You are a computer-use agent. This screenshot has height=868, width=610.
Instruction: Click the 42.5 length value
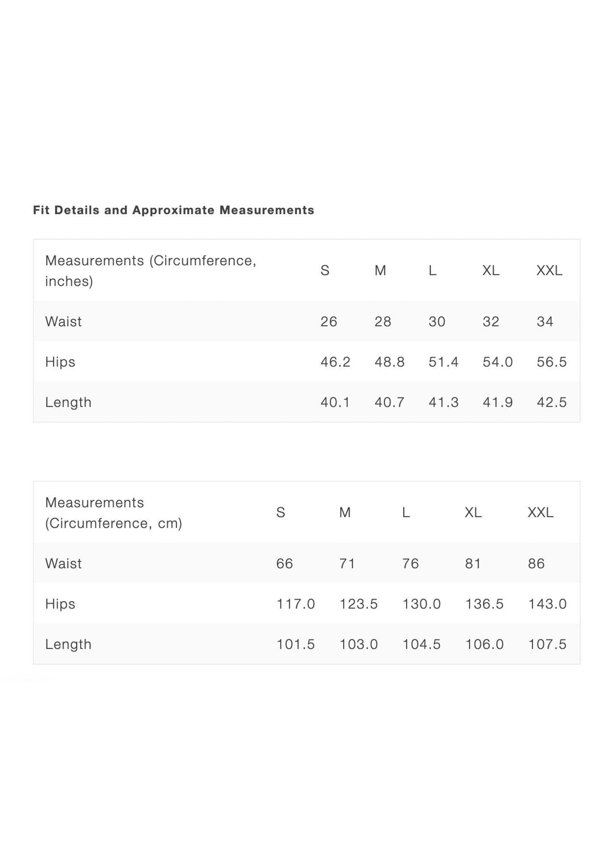tap(552, 402)
